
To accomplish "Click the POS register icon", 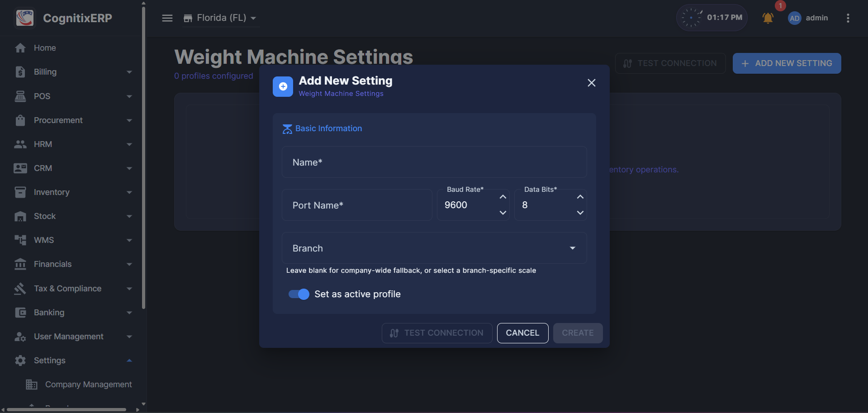I will tap(20, 96).
